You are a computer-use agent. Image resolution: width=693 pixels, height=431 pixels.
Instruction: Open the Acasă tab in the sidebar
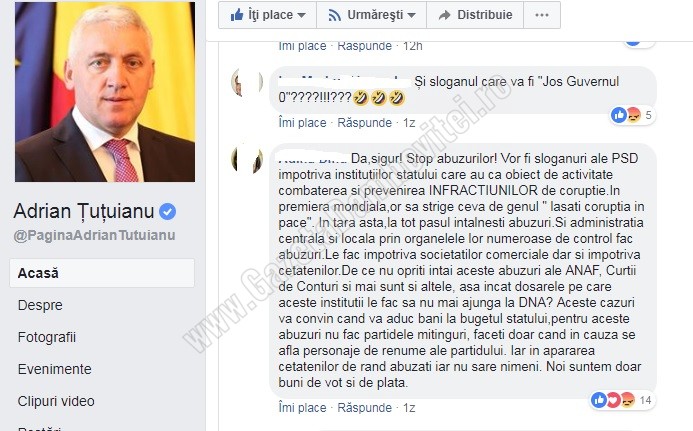tap(102, 273)
